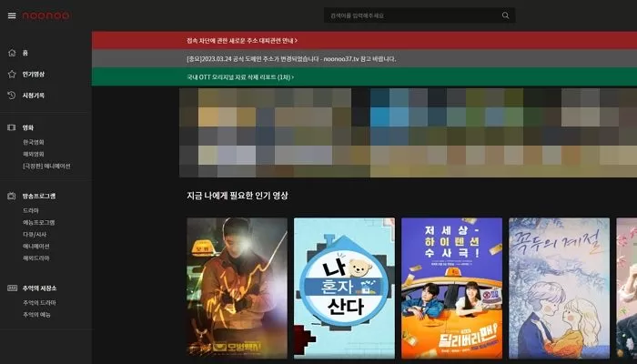Open the 나 혼자 산다 poster
Viewport: 637px width, 364px height.
(345, 288)
